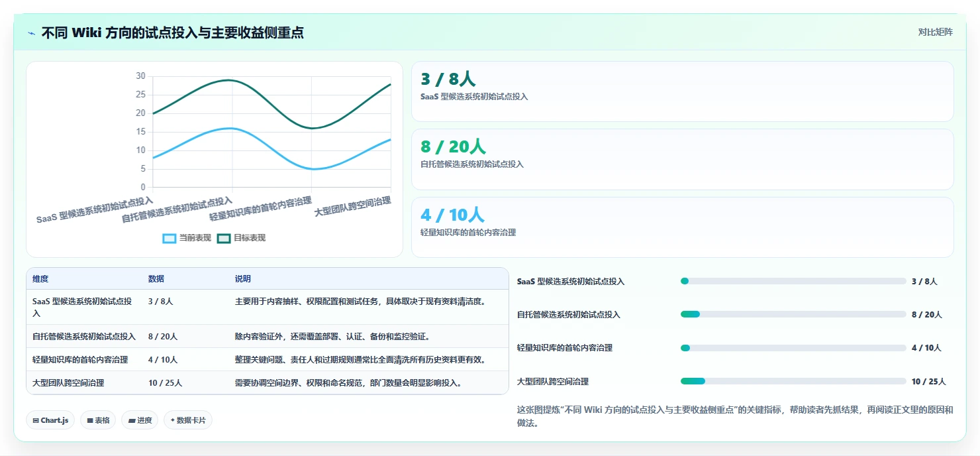Click the summary caption starting 这张图提炼
Image resolution: width=980 pixels, height=456 pixels.
pos(735,416)
